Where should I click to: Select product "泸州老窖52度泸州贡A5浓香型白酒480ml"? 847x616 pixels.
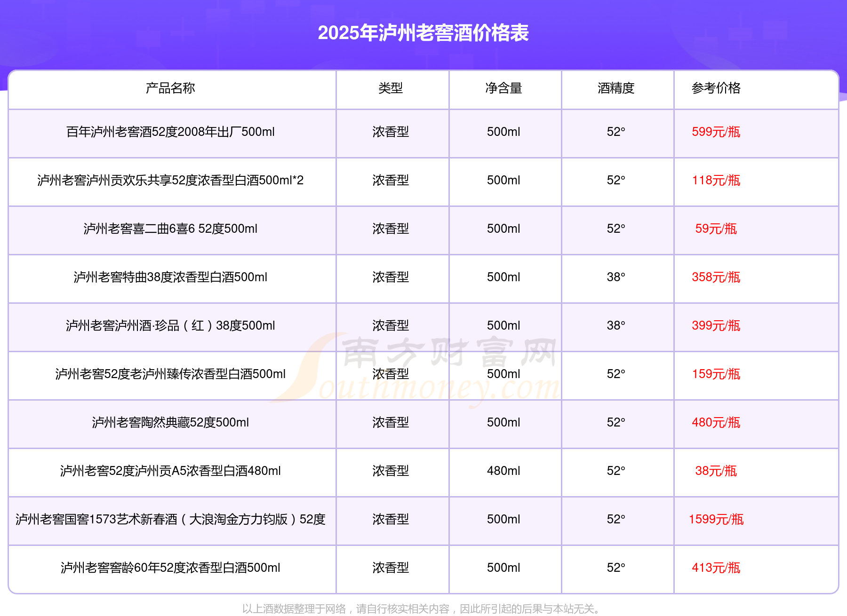point(170,471)
